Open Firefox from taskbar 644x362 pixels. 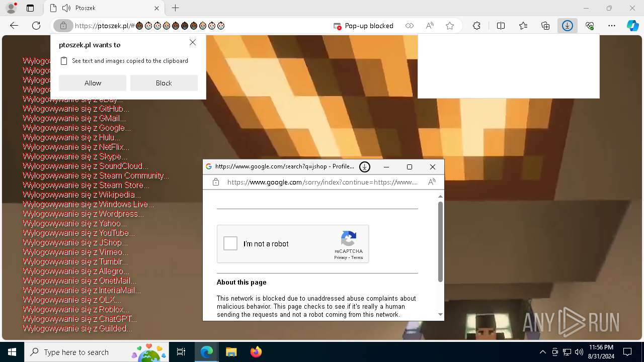click(256, 352)
